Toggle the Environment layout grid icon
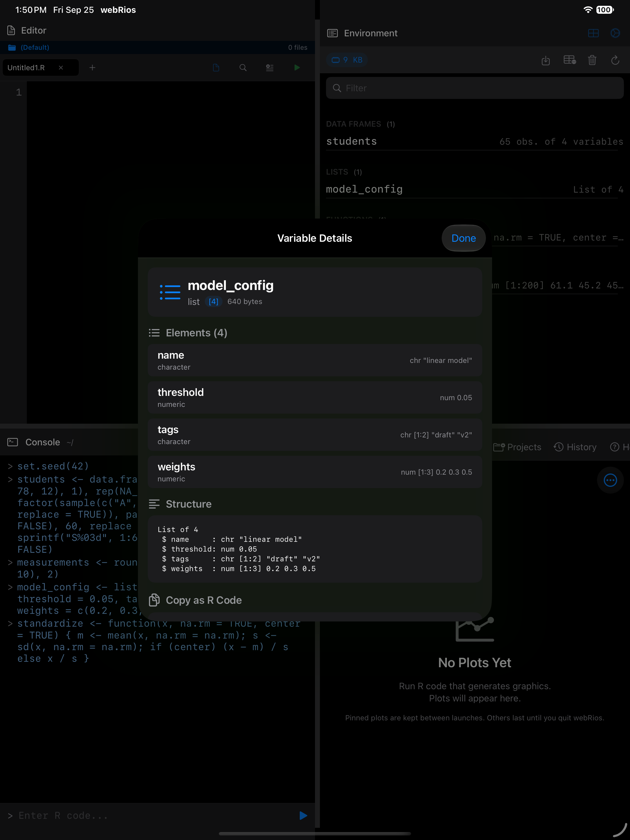 coord(593,33)
